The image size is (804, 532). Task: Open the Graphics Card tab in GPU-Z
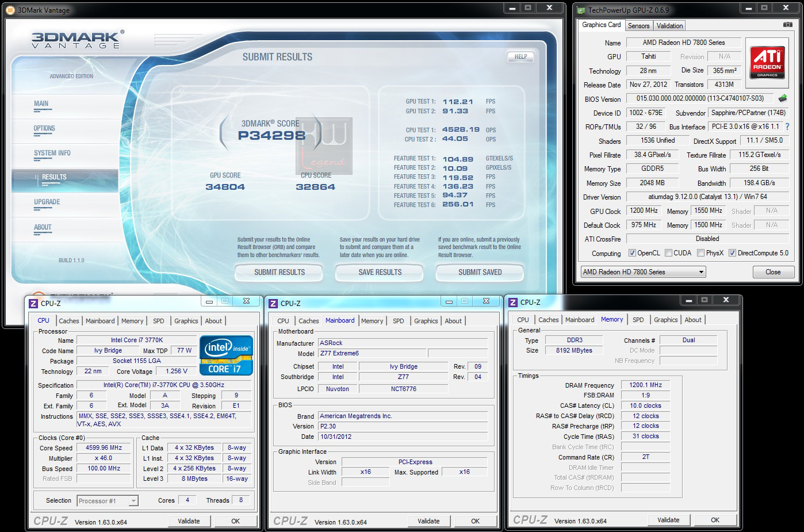point(601,25)
